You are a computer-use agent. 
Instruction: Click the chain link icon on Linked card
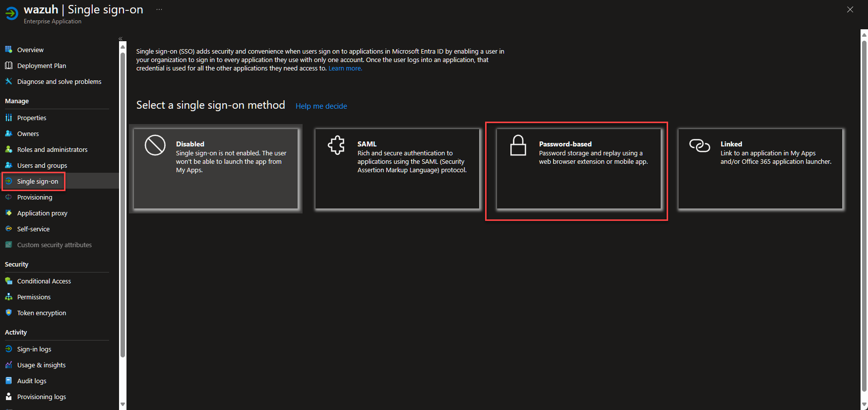(700, 145)
